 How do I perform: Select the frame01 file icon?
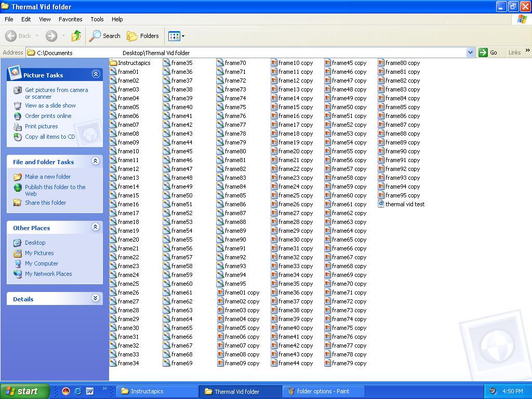113,72
